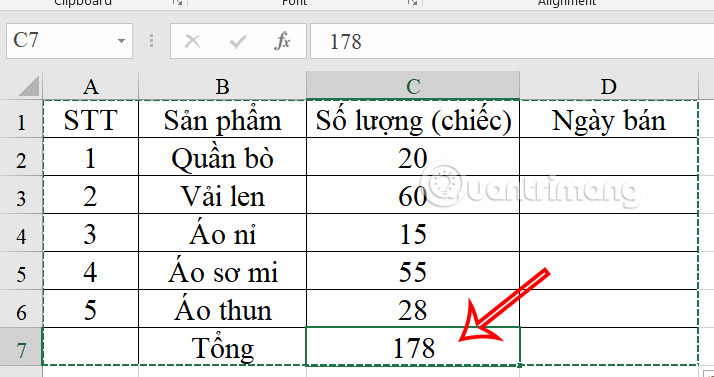The height and width of the screenshot is (377, 714).
Task: Select the Áo sơ mi cell
Action: 222,270
